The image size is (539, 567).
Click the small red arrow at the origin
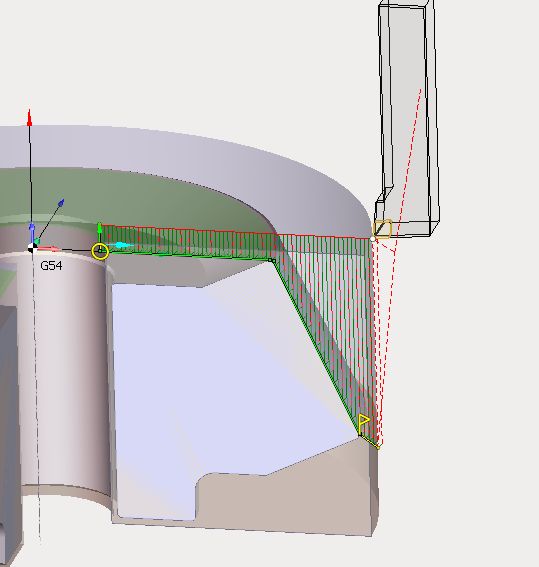click(49, 248)
